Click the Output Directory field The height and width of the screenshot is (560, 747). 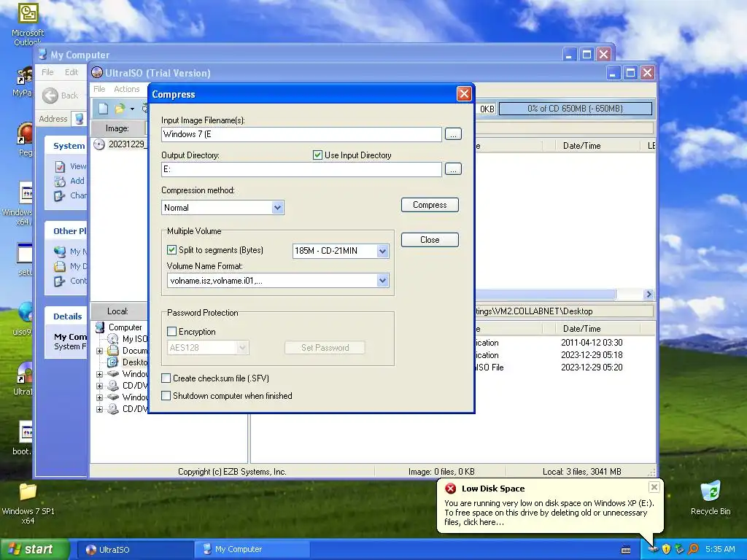301,169
